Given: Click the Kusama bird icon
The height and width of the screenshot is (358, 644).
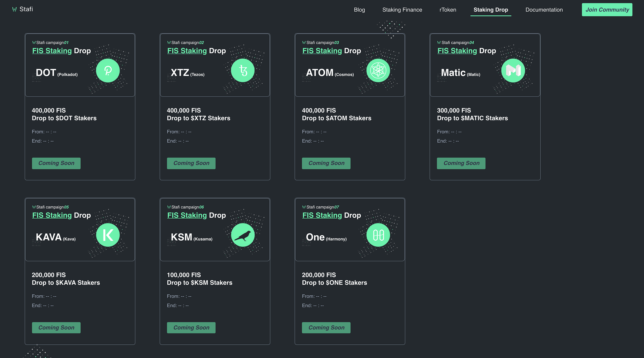Looking at the screenshot, I should click(243, 235).
